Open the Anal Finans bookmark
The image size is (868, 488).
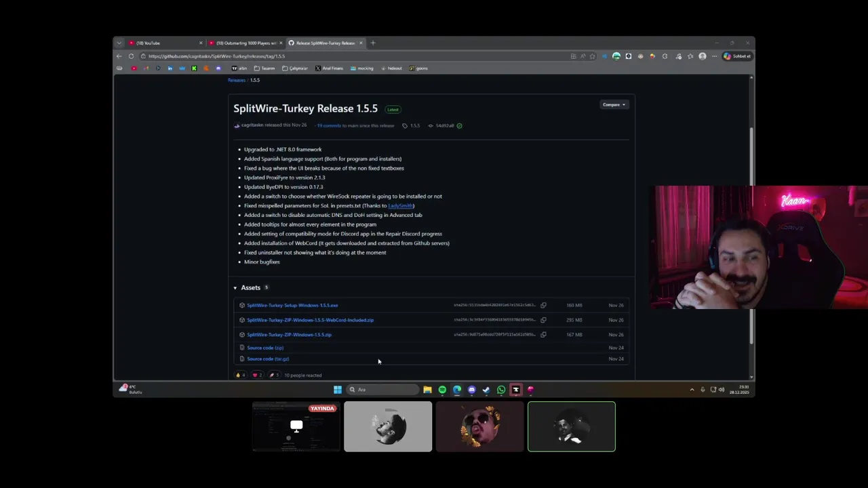[328, 68]
